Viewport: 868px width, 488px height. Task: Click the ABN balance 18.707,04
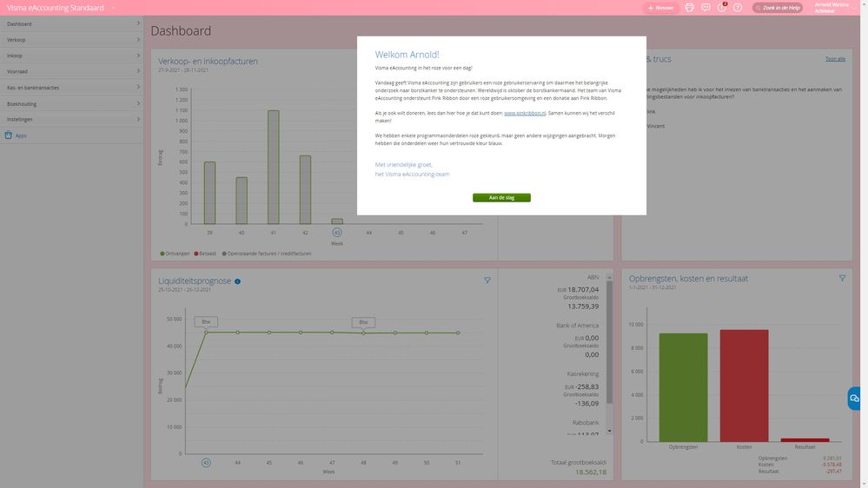click(x=583, y=289)
